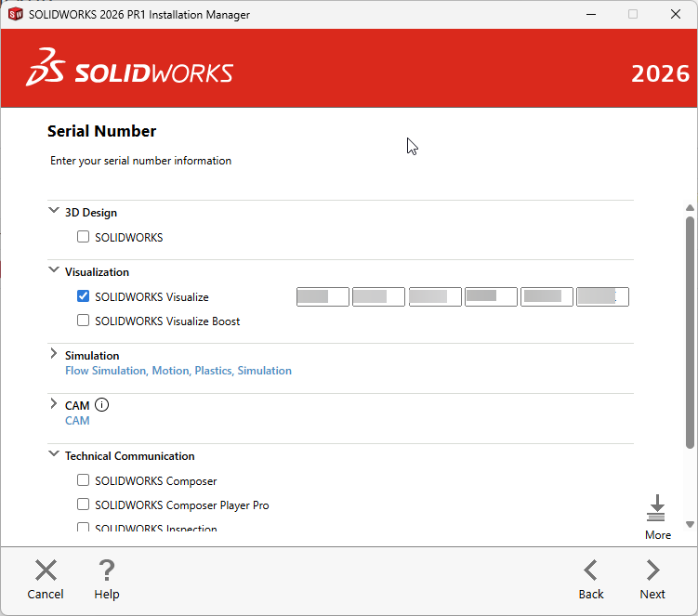This screenshot has width=698, height=616.
Task: Collapse the Visualization section
Action: click(x=53, y=269)
